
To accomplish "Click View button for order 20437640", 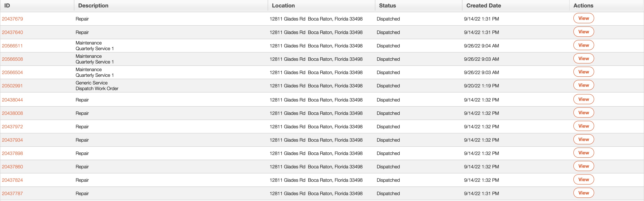I will (583, 32).
